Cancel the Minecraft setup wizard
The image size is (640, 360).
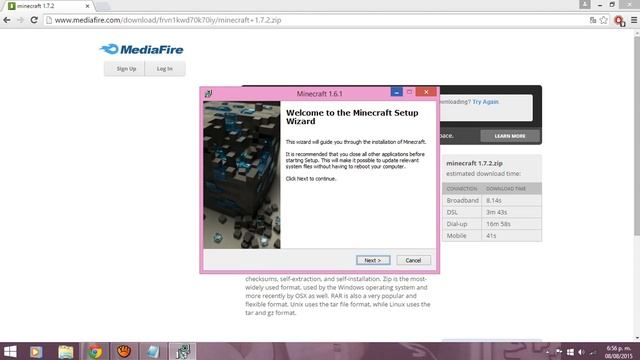pyautogui.click(x=413, y=260)
